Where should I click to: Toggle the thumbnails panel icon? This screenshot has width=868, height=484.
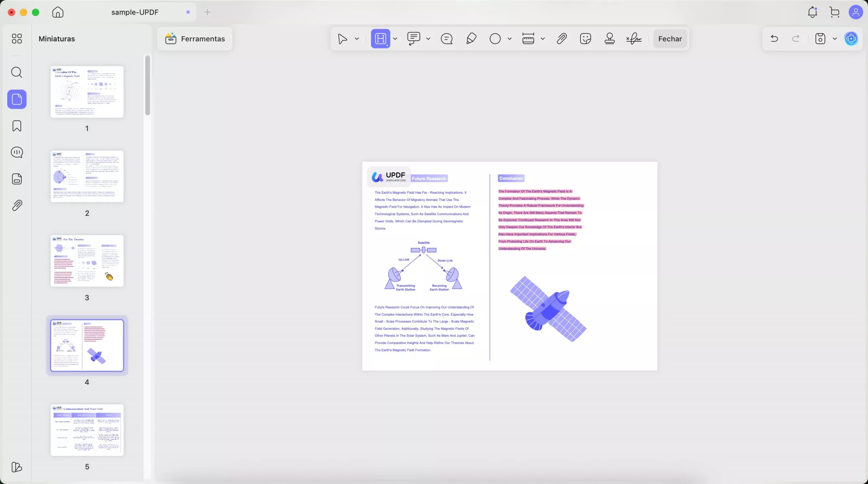17,99
